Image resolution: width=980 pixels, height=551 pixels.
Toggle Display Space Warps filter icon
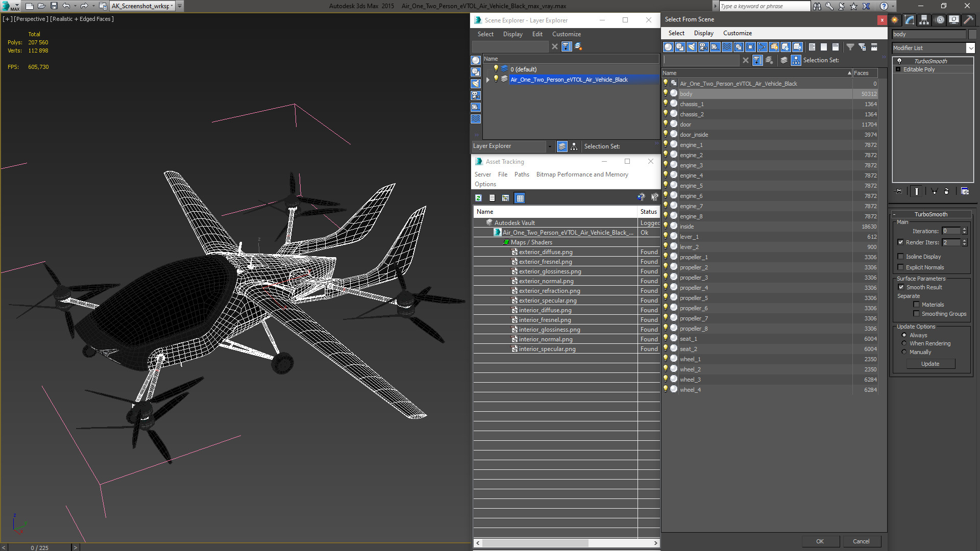(x=727, y=47)
